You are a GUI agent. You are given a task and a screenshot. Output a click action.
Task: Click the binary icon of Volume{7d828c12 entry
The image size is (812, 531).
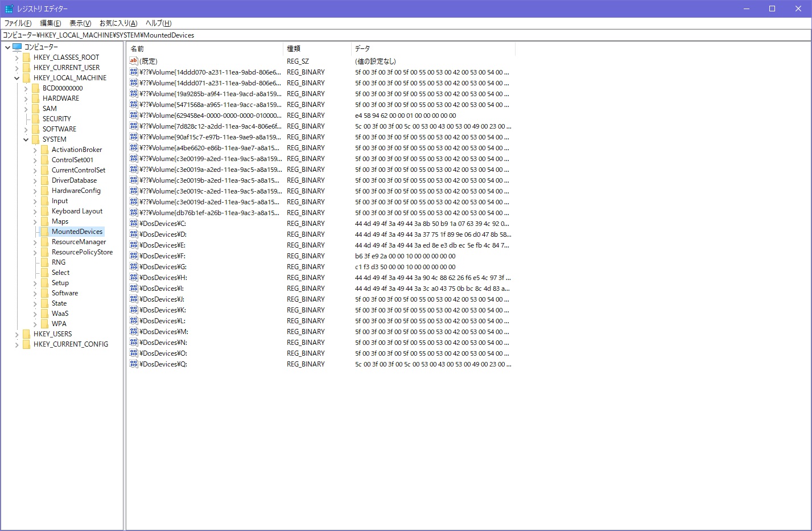[134, 126]
